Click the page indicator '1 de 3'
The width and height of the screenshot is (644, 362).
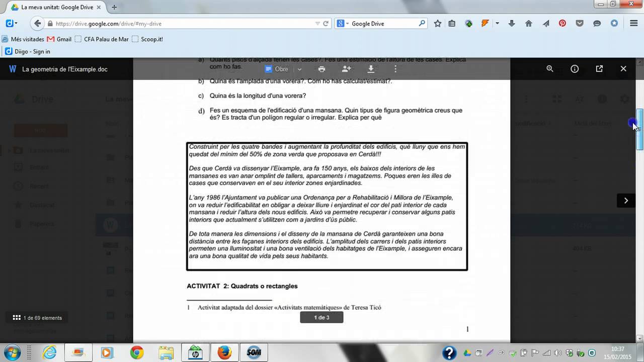[x=321, y=317]
